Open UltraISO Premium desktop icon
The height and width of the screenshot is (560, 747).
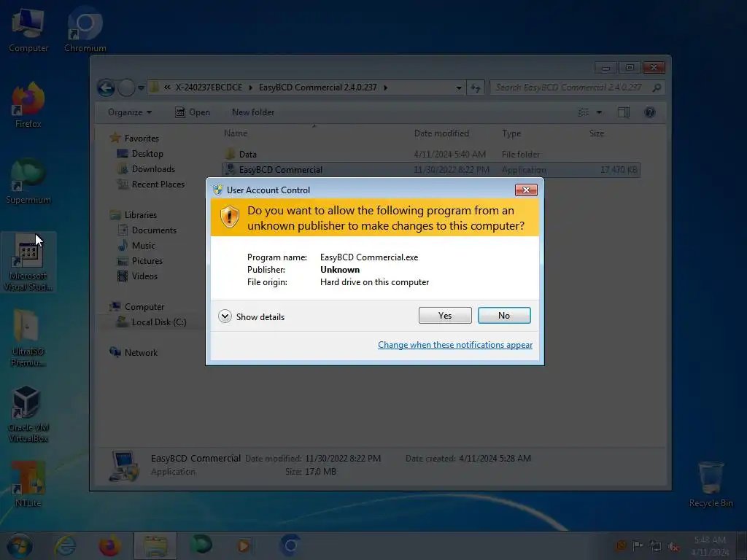pos(28,338)
